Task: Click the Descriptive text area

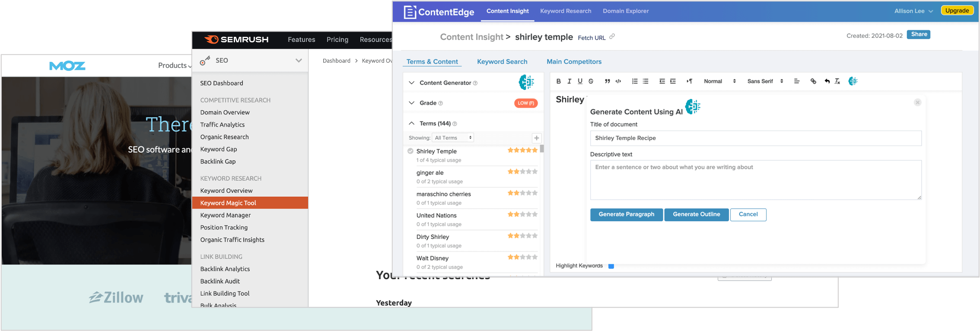Action: tap(756, 180)
